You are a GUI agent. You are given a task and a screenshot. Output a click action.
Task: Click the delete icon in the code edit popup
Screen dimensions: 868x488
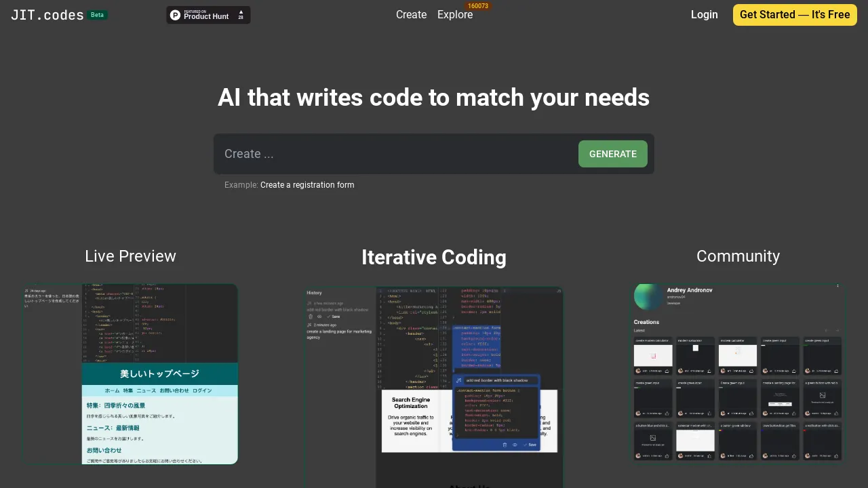[x=505, y=445]
